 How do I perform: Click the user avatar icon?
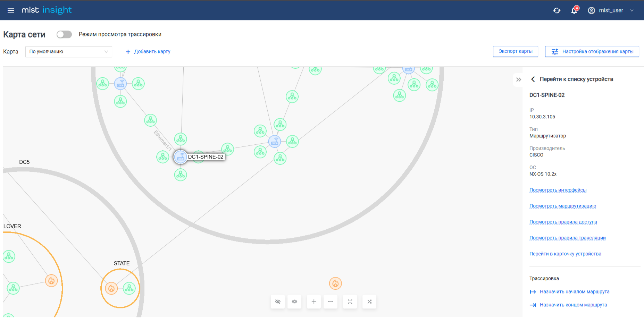pyautogui.click(x=592, y=10)
